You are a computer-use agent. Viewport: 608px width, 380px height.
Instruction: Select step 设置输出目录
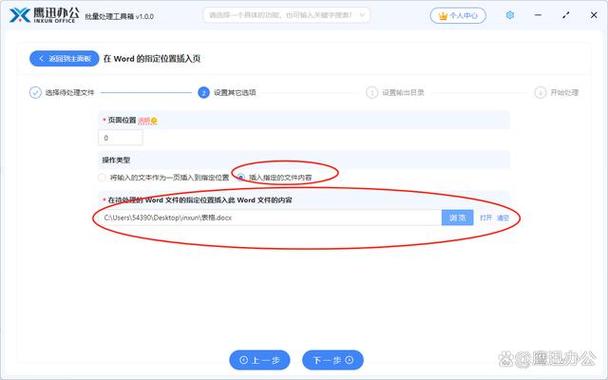[x=395, y=93]
